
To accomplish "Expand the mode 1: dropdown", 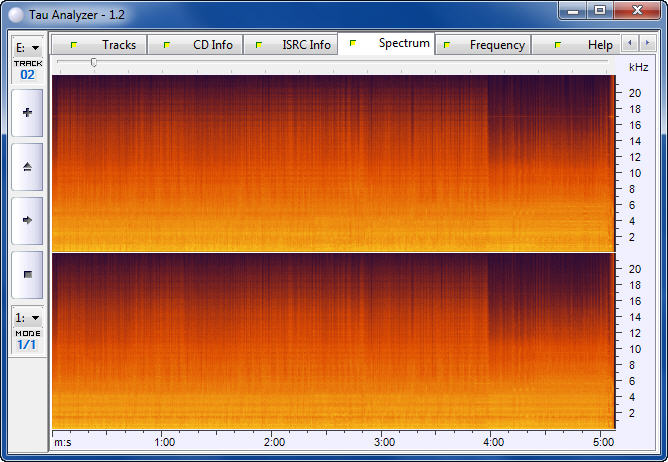I will click(x=27, y=317).
